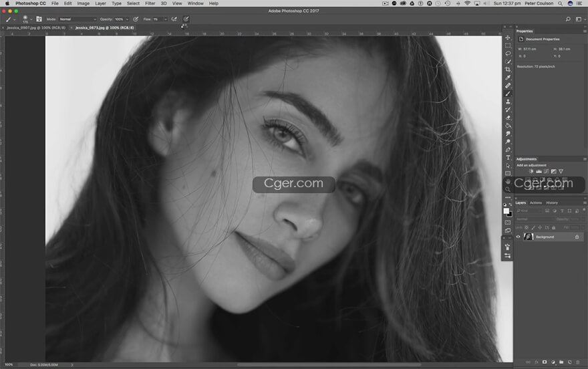Open the Image menu

click(84, 3)
